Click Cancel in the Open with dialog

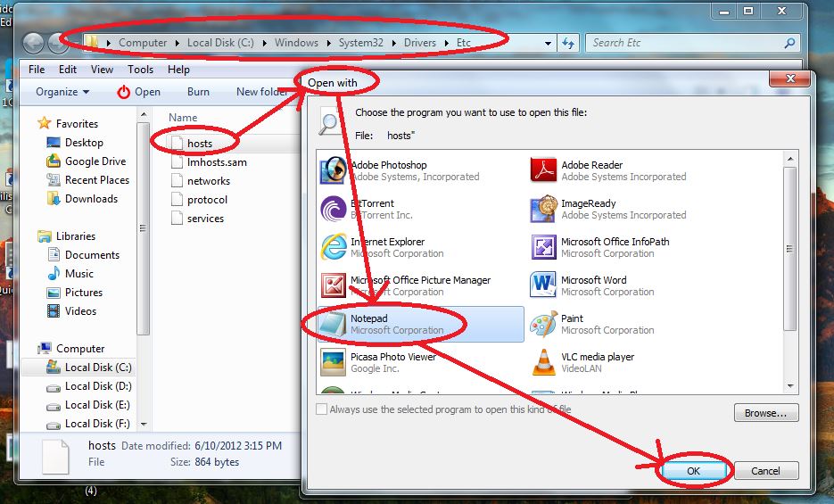click(x=765, y=470)
